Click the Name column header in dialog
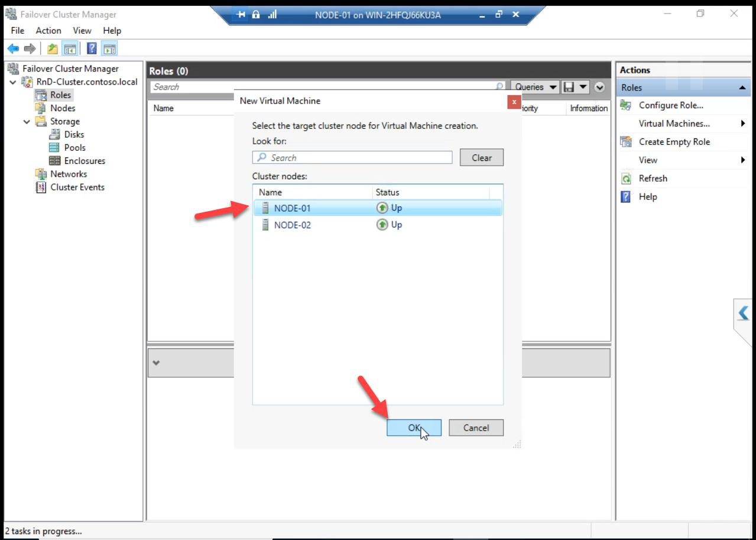Screen dimensions: 756x540 click(270, 192)
